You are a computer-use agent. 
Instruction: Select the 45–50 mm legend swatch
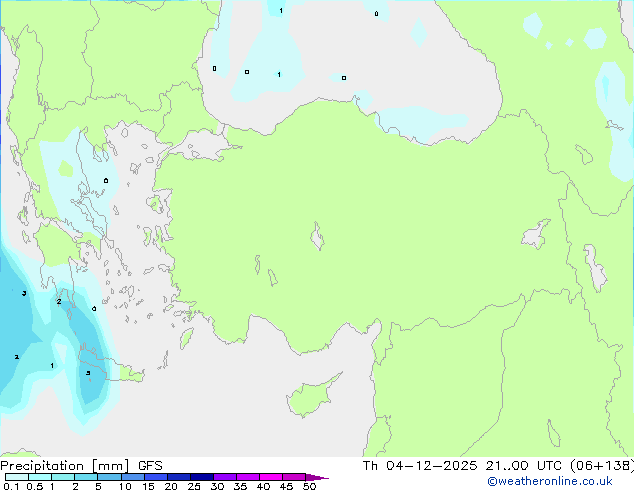(294, 477)
